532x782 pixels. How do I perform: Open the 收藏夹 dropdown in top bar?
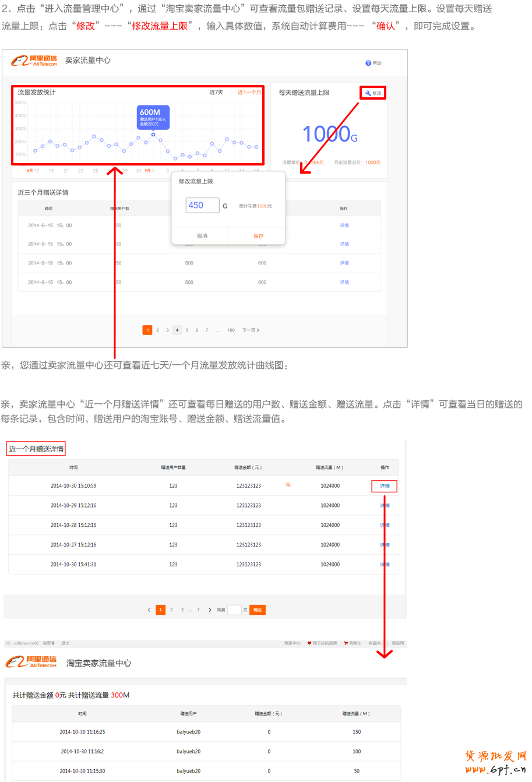pos(375,643)
